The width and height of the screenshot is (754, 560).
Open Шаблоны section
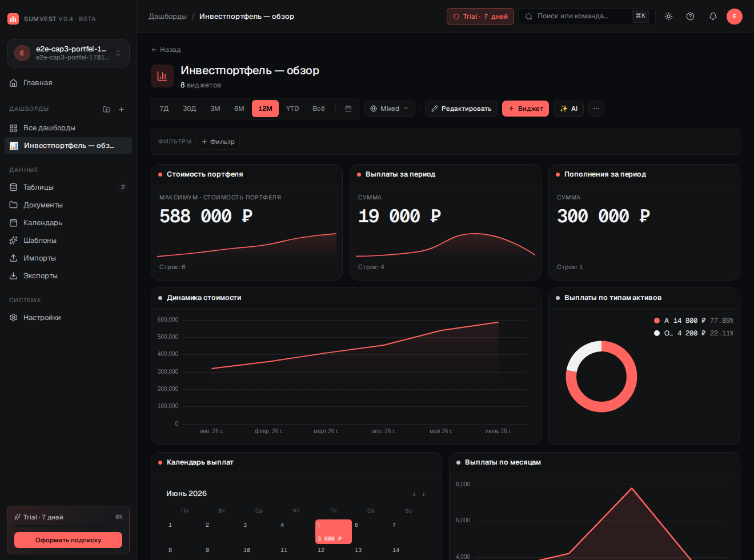tap(68, 241)
